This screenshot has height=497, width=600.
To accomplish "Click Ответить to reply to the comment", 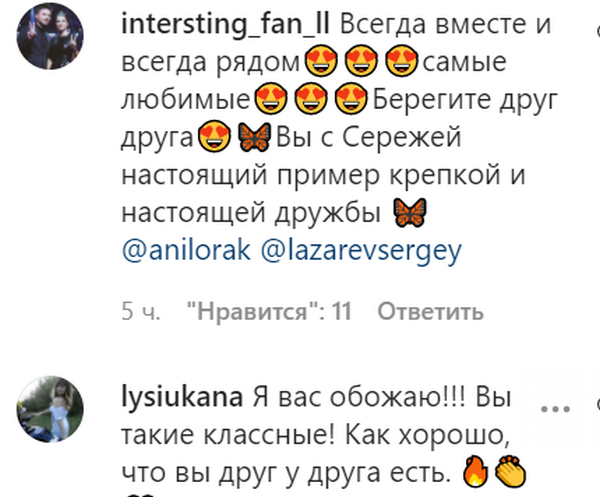I will pyautogui.click(x=431, y=311).
